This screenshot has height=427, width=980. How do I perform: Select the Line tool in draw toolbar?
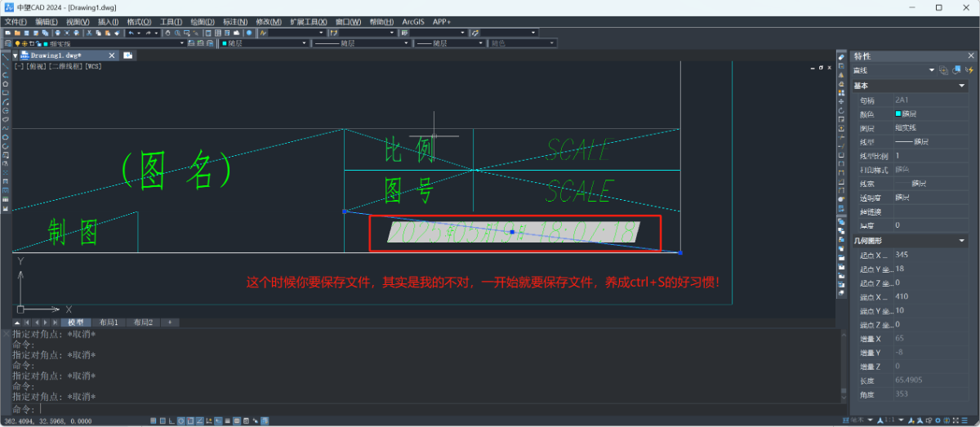coord(6,57)
